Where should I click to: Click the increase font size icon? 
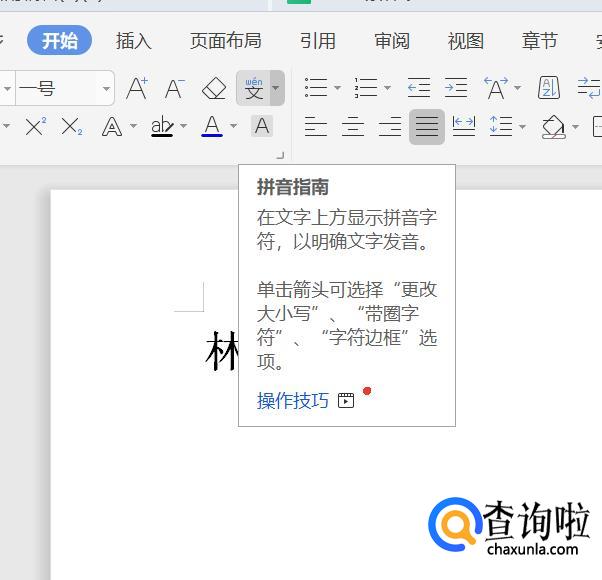click(137, 88)
